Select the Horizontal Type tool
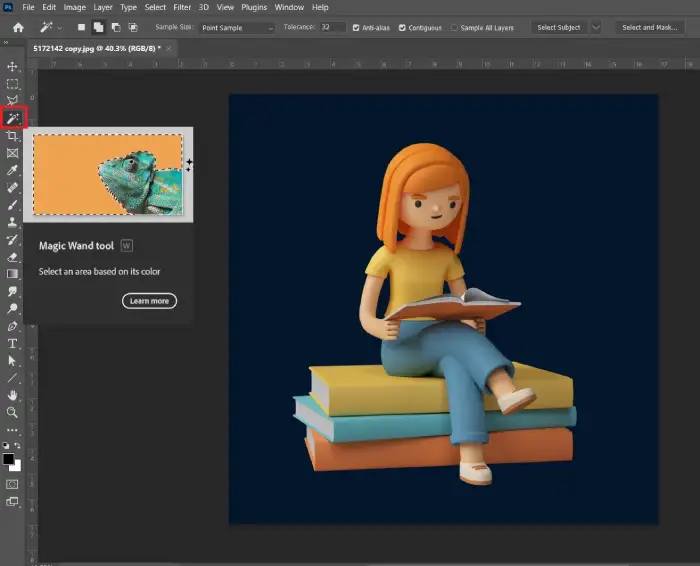This screenshot has height=566, width=700. (12, 343)
